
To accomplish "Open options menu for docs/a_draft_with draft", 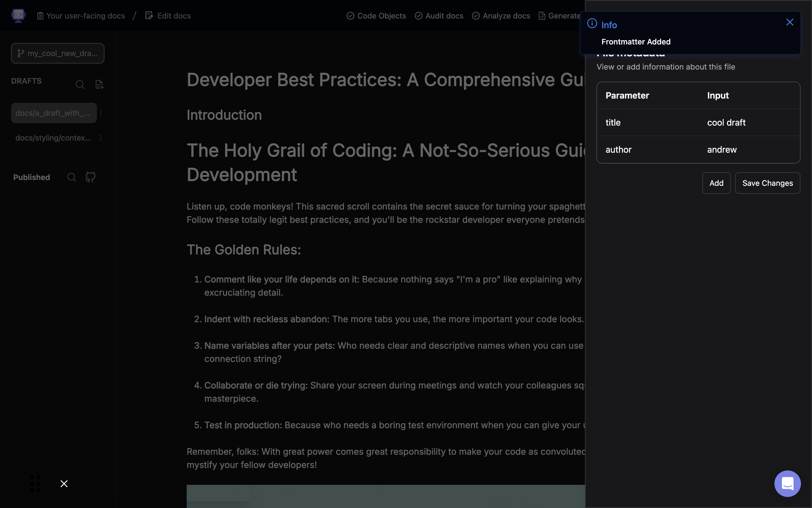I will point(101,113).
